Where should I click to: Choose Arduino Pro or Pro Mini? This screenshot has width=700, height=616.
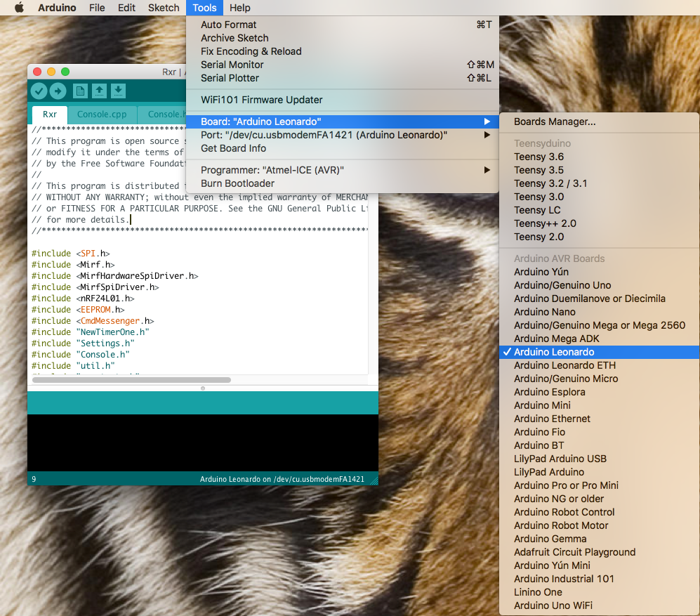(x=600, y=485)
